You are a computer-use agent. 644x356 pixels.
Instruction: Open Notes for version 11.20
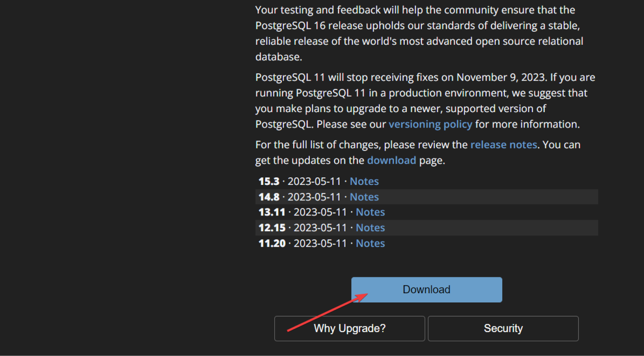(370, 243)
